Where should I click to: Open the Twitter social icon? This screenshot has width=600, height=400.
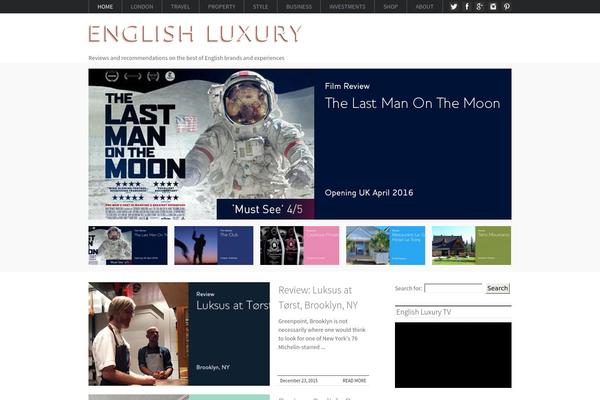coord(454,7)
